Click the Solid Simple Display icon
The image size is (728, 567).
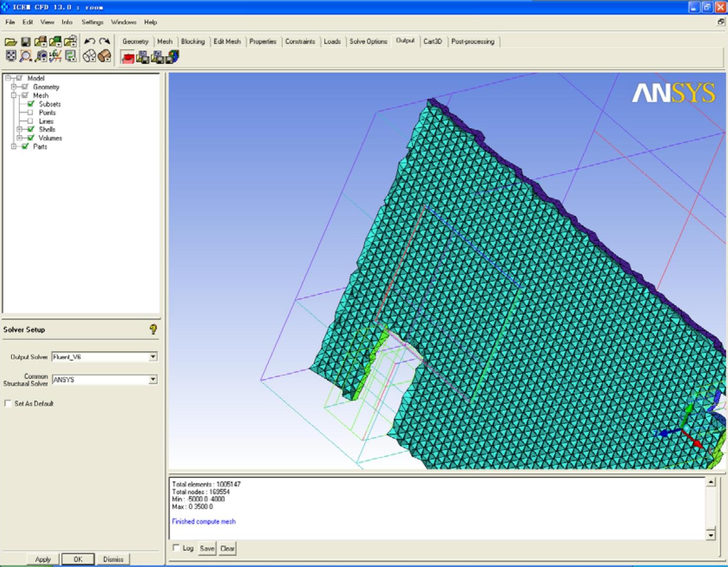(104, 56)
